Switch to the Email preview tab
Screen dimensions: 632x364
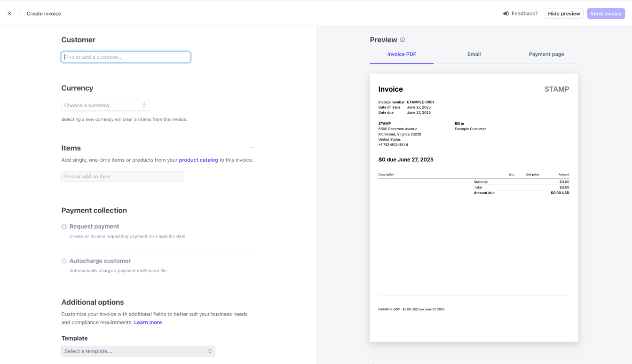(x=474, y=55)
